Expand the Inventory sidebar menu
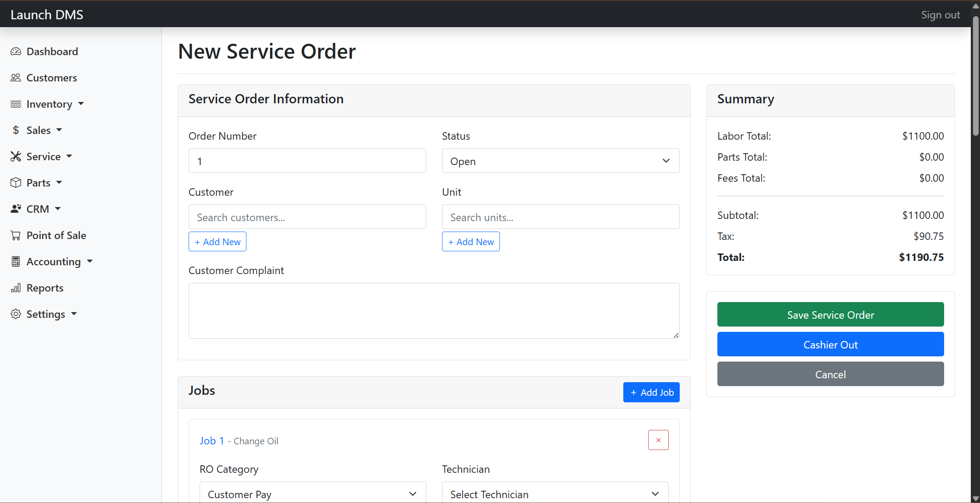 (81, 104)
